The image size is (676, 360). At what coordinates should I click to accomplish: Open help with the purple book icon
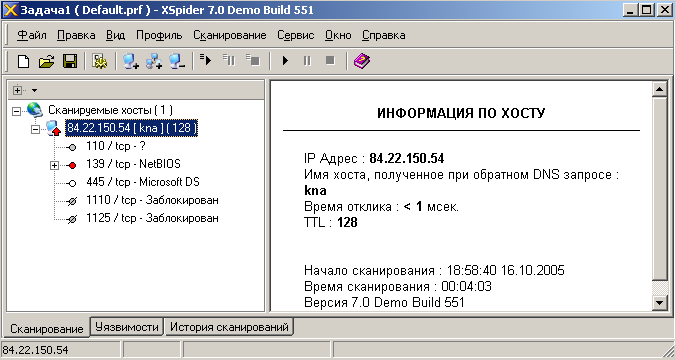(x=362, y=61)
